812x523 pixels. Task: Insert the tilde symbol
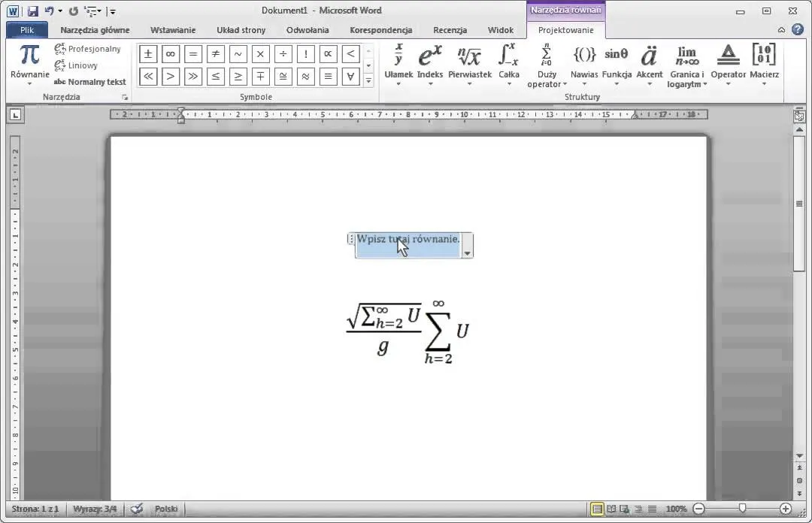pos(238,53)
